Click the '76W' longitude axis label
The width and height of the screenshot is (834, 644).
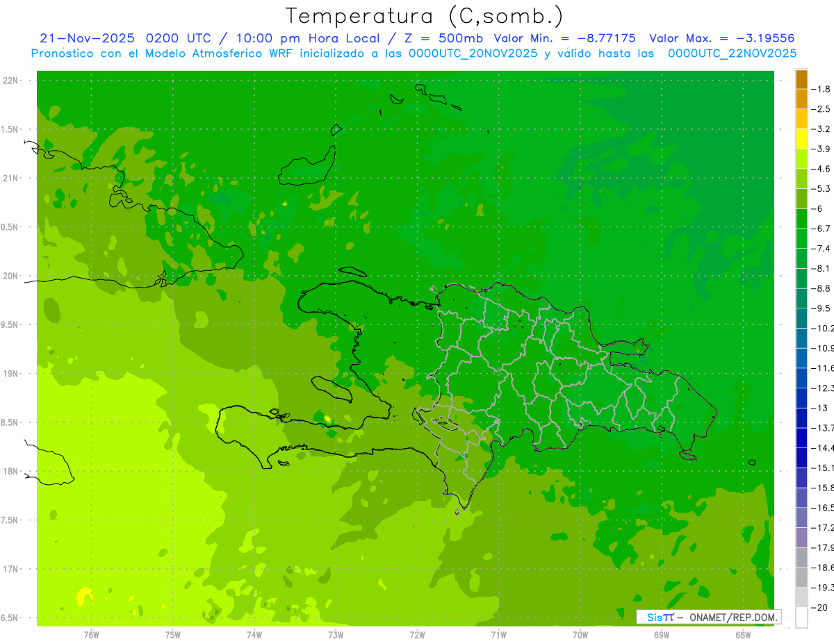[91, 635]
